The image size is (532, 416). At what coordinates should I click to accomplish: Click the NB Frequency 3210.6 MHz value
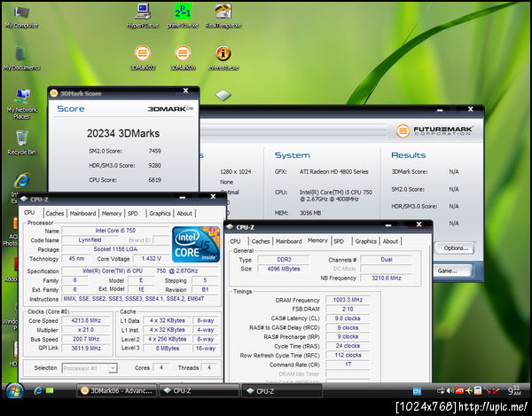click(x=386, y=279)
